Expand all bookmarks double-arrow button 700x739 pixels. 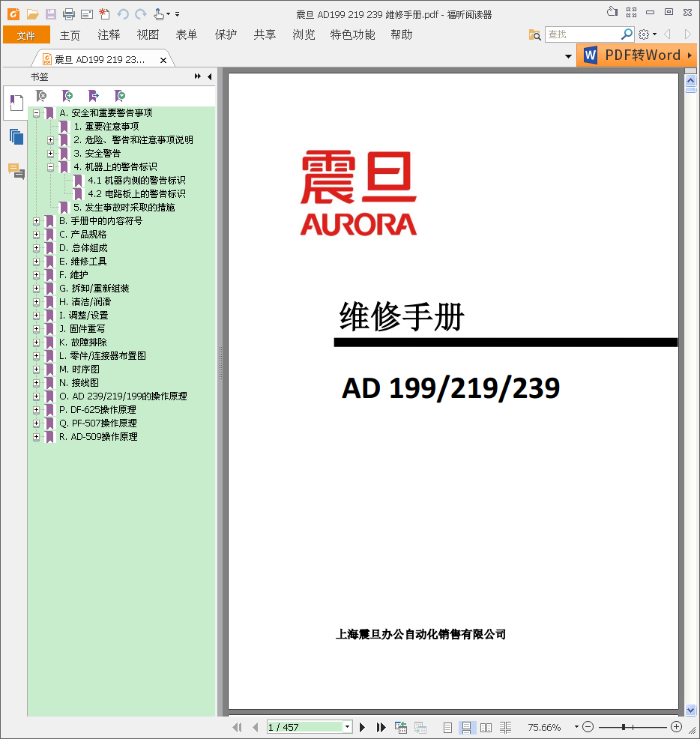pos(198,76)
